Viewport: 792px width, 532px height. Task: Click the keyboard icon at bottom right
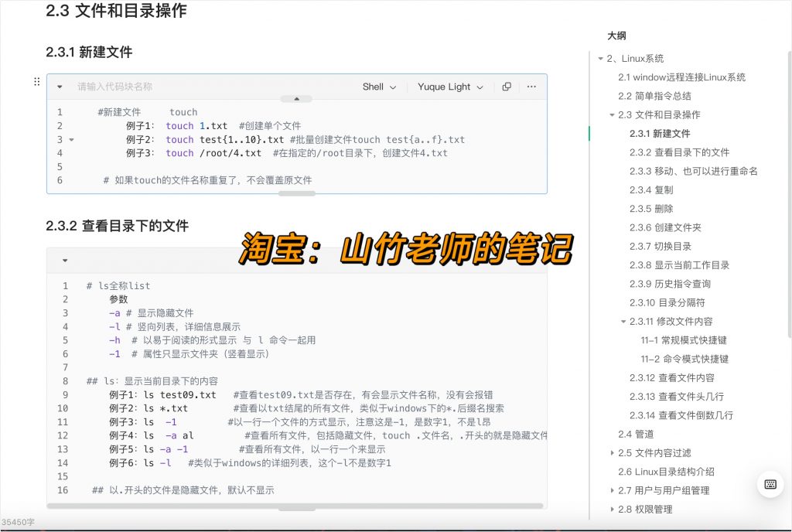pos(770,483)
